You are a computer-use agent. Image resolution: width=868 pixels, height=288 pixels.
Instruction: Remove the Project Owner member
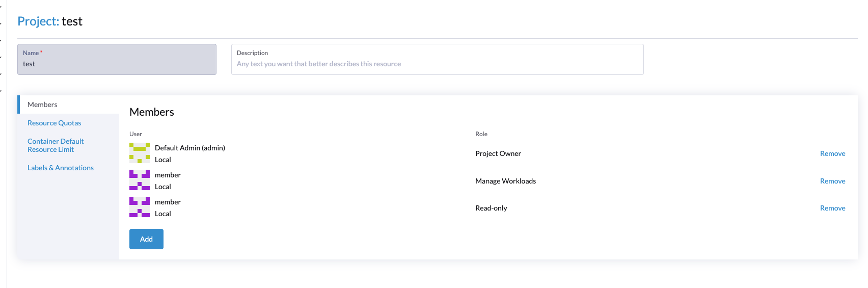coord(832,153)
